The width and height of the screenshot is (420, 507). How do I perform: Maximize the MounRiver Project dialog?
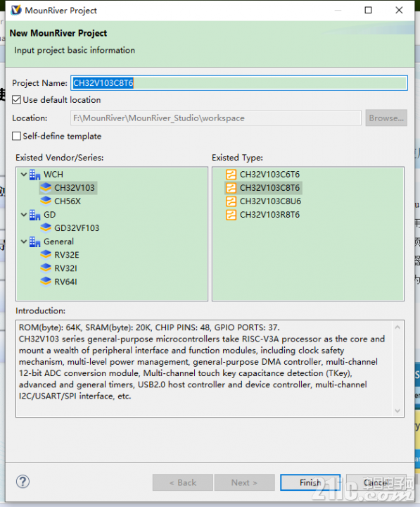[x=368, y=11]
